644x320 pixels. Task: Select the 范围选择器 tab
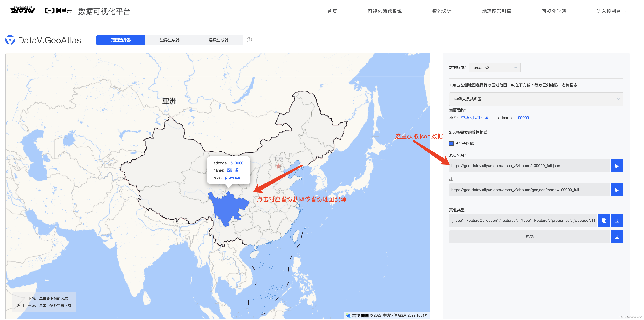pos(121,40)
